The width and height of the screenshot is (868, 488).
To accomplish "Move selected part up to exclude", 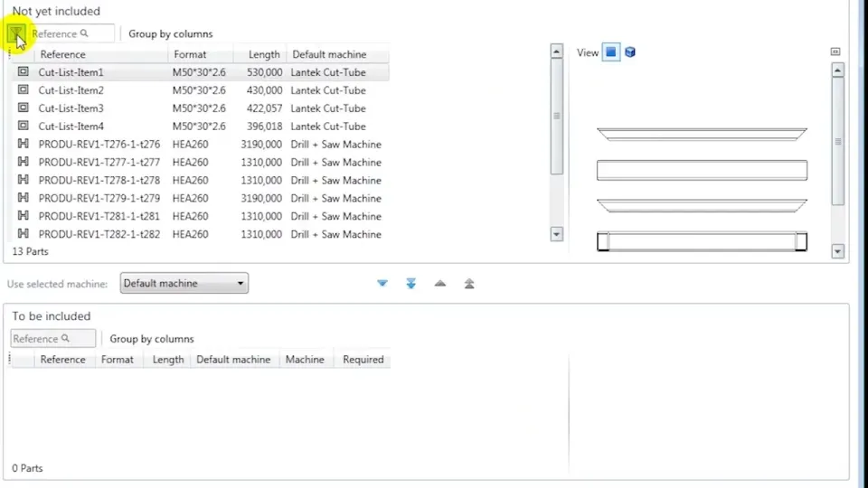I will coord(440,283).
